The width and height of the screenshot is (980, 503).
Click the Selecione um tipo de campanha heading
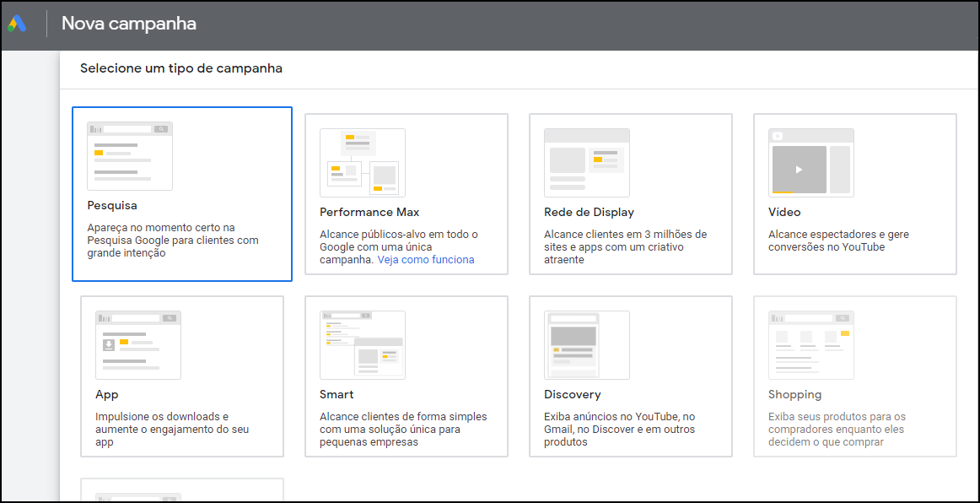181,68
